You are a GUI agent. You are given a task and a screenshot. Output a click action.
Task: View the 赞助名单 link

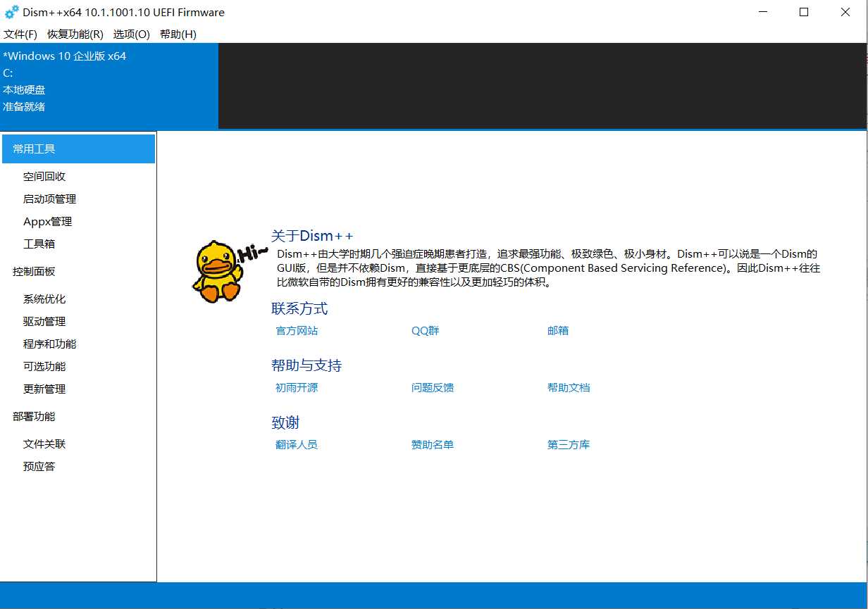pyautogui.click(x=433, y=445)
